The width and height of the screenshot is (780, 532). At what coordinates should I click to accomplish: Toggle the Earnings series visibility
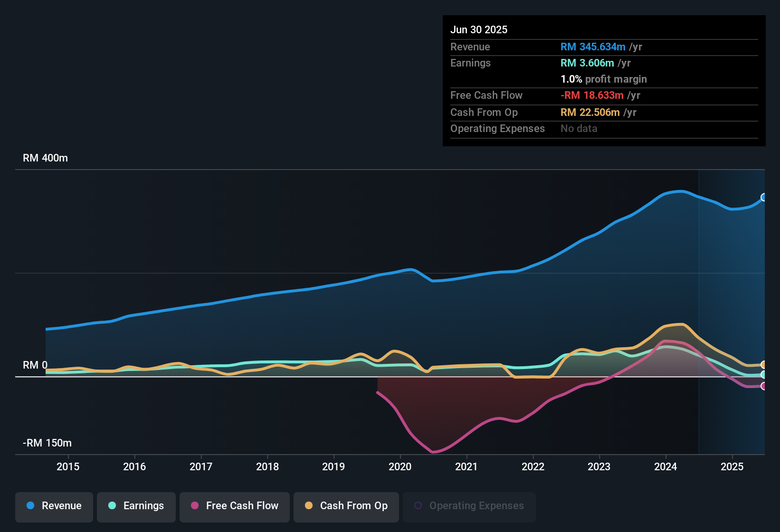click(x=136, y=506)
